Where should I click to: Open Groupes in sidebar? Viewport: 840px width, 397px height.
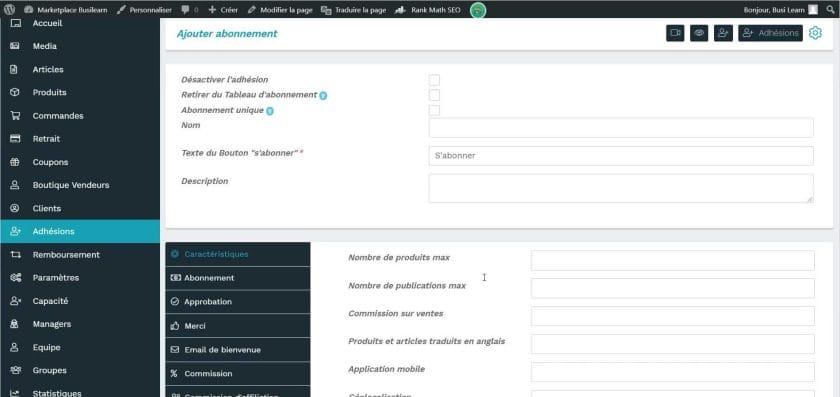click(80, 370)
